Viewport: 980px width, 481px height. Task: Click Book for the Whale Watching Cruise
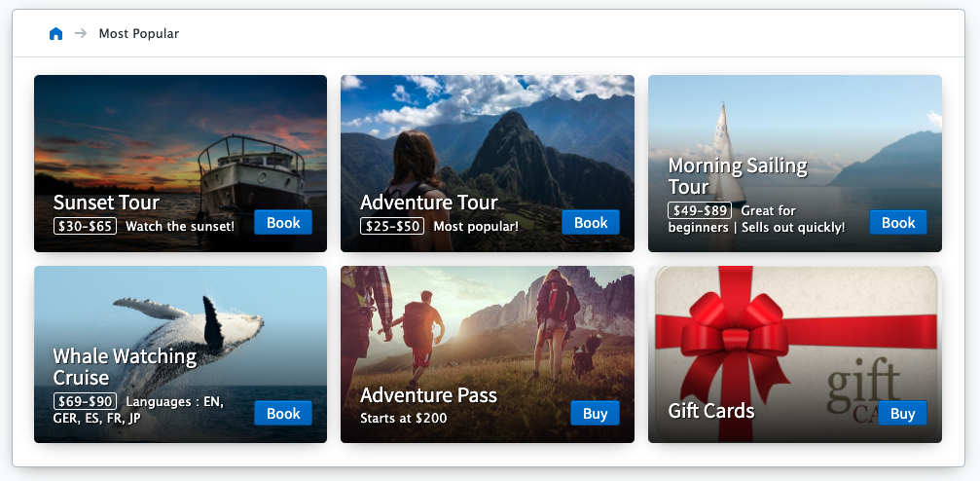[x=283, y=414]
